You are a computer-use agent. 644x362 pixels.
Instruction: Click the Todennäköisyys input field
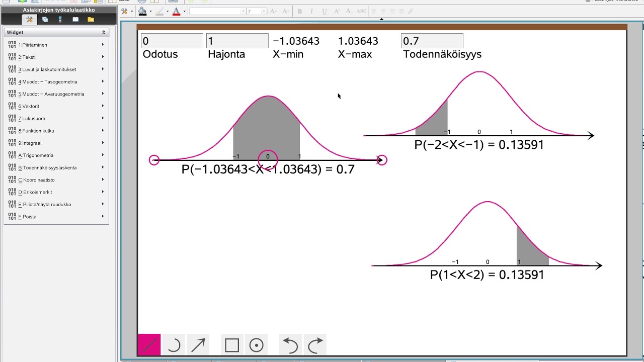point(432,41)
